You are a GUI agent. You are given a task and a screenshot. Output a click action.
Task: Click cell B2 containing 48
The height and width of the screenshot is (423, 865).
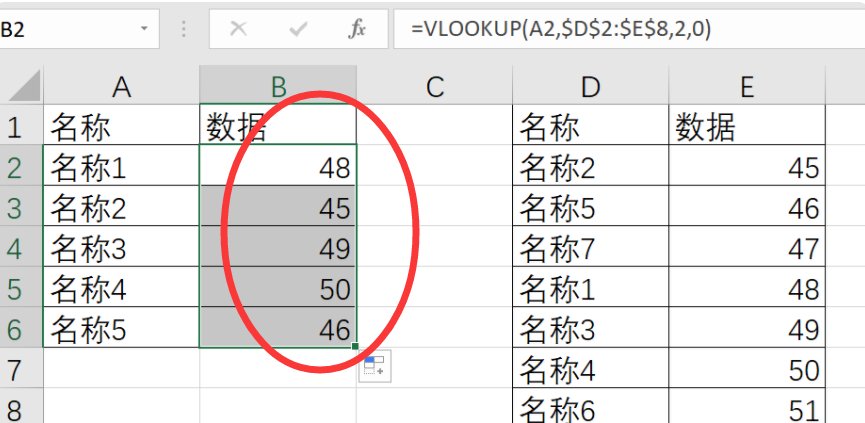(278, 167)
